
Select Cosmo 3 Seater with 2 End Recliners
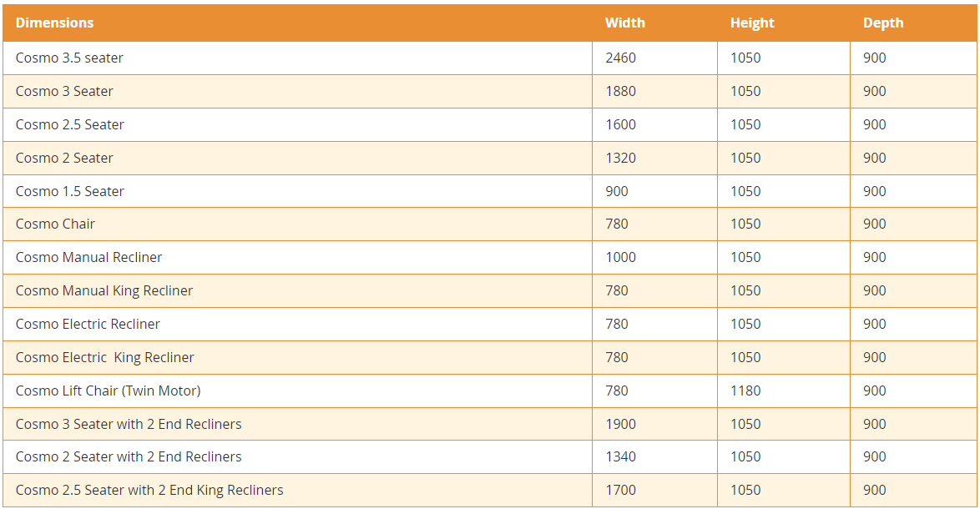129,424
